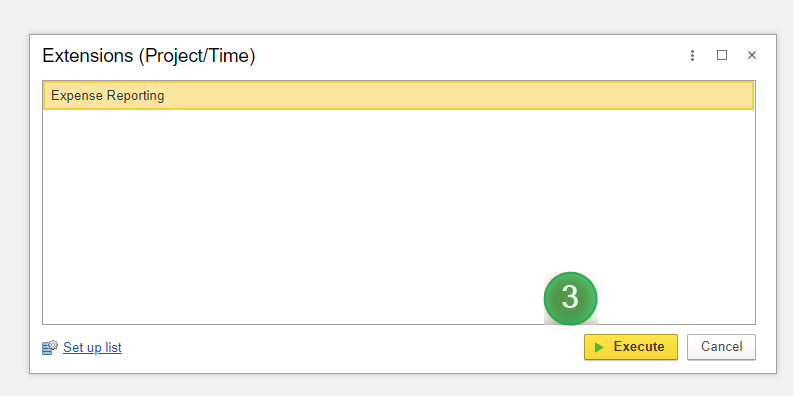Expand the dialog using the square icon

pos(722,55)
